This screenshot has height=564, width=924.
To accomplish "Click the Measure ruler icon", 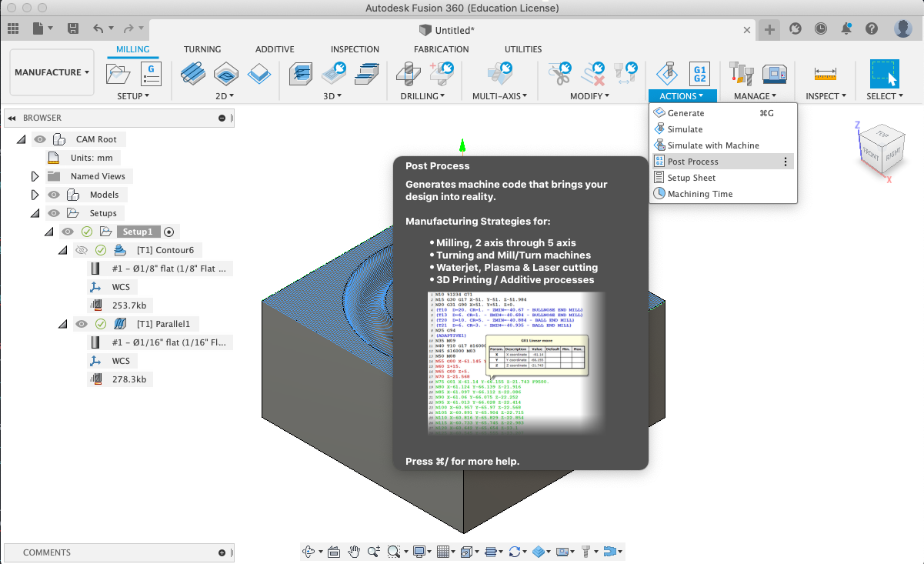I will 826,74.
